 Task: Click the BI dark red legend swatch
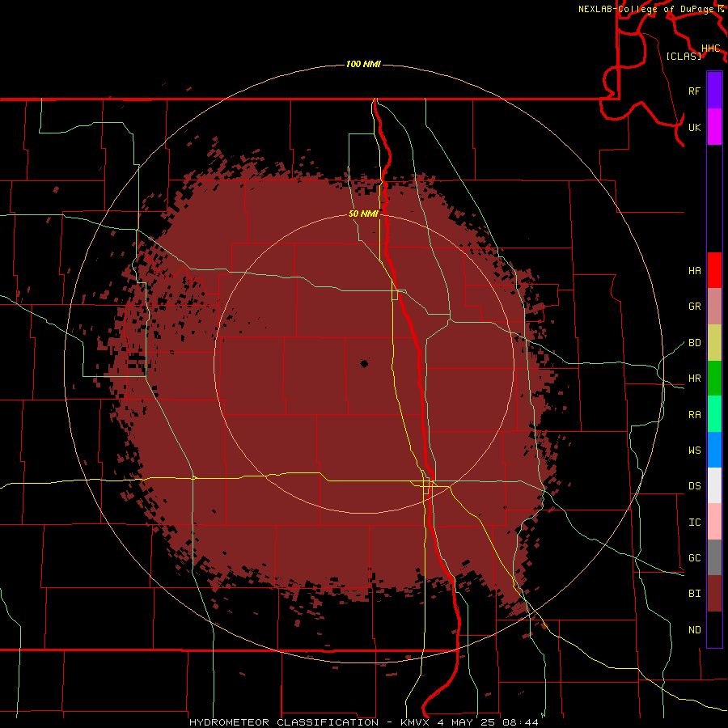(x=714, y=594)
